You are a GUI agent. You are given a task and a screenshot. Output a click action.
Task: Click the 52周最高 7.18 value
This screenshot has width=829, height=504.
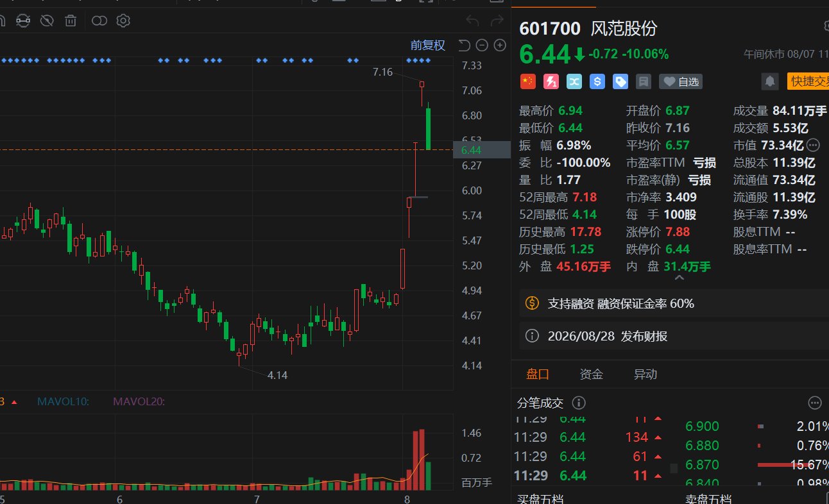coord(585,197)
